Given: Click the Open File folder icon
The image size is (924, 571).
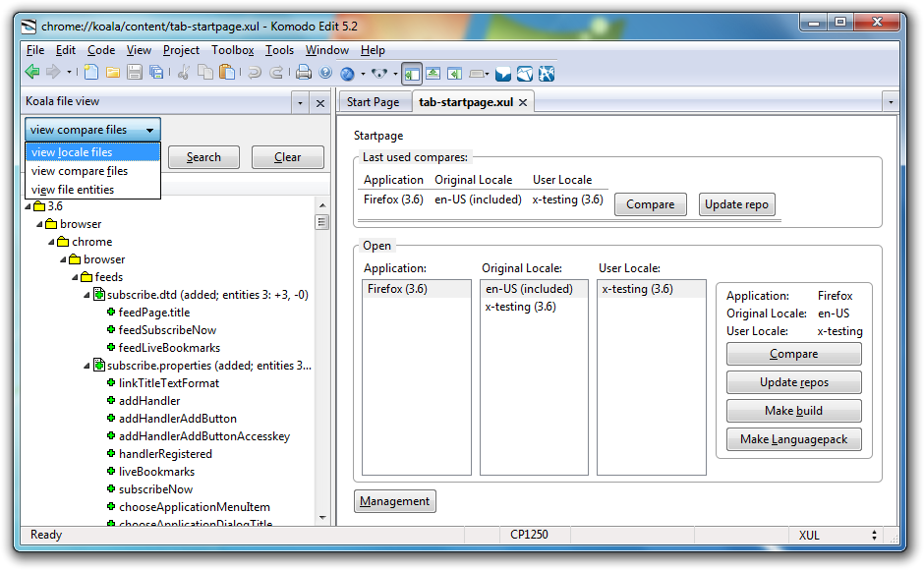Looking at the screenshot, I should point(113,73).
